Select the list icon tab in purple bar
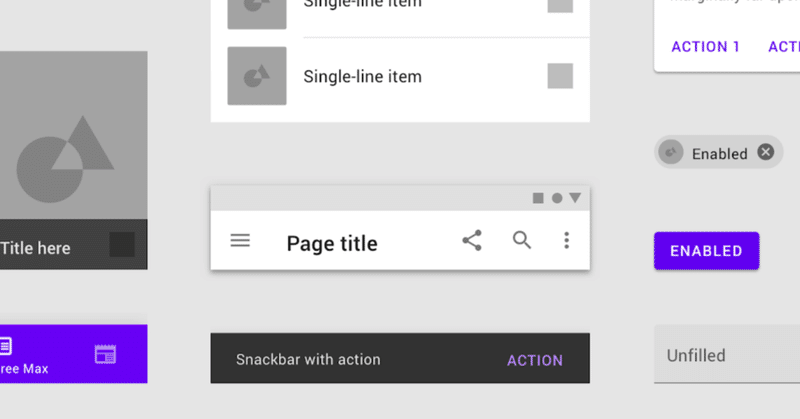Screen dimensions: 800x419 coord(6,346)
